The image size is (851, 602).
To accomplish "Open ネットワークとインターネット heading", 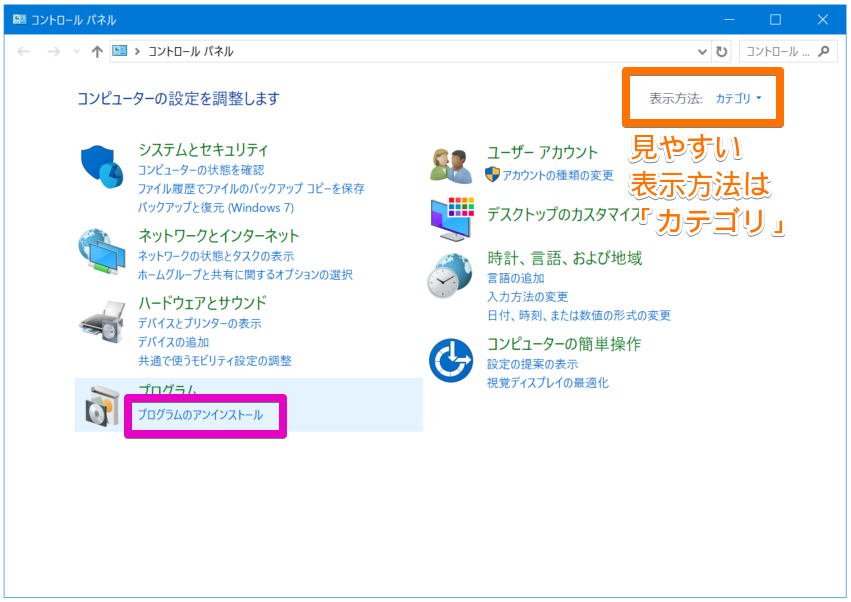I will (219, 236).
